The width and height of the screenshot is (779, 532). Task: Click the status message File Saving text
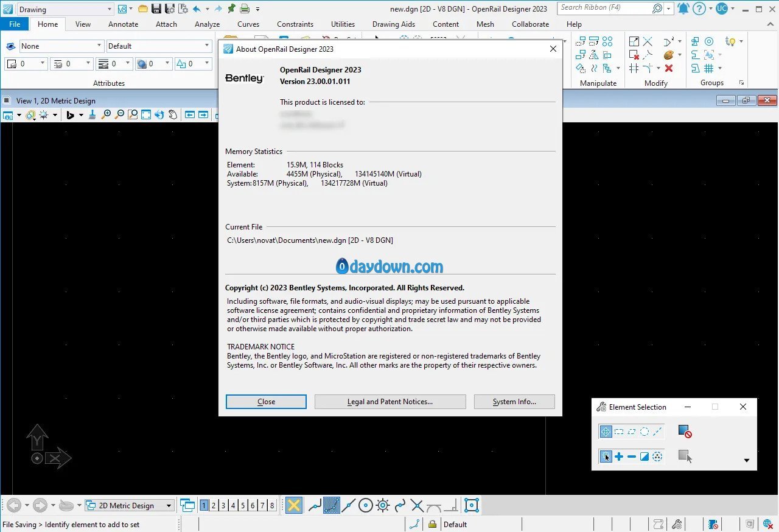coord(71,524)
